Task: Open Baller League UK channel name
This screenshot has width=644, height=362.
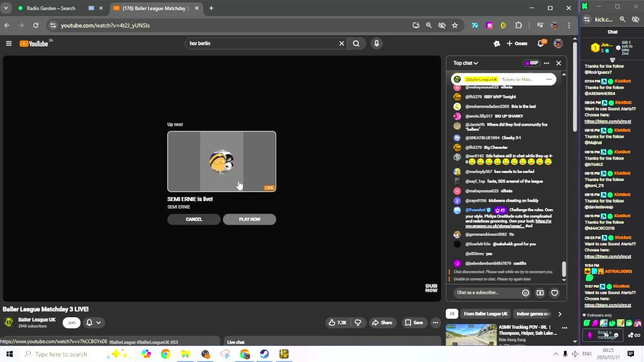Action: click(x=37, y=320)
